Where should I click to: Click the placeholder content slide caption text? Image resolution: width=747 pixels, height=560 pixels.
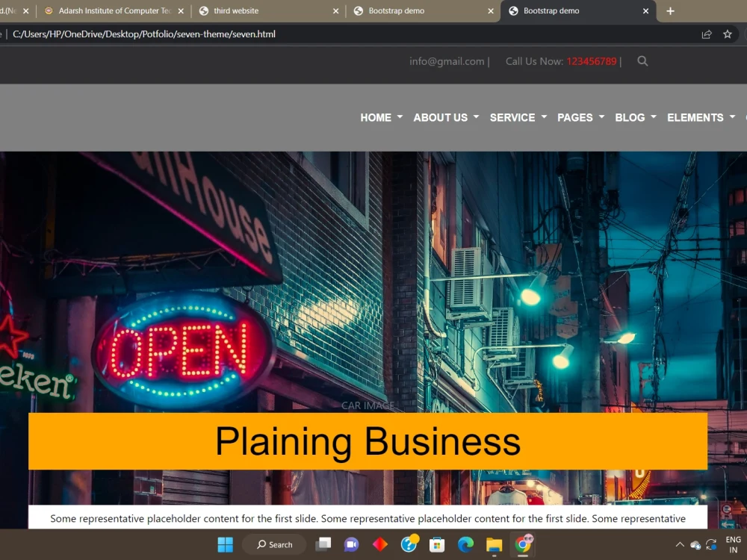coord(368,518)
